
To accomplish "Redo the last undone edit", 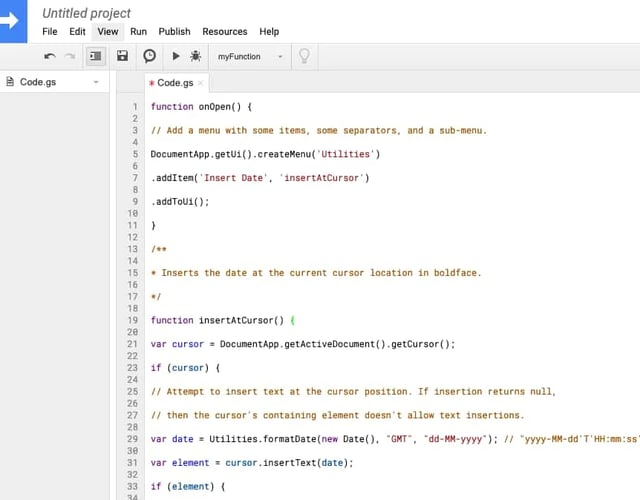I will pos(70,57).
